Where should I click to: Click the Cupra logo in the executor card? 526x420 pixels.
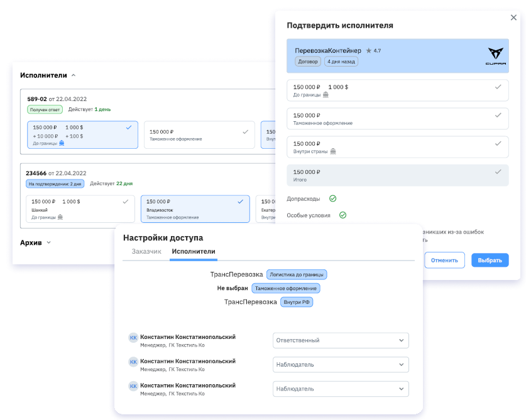(496, 55)
